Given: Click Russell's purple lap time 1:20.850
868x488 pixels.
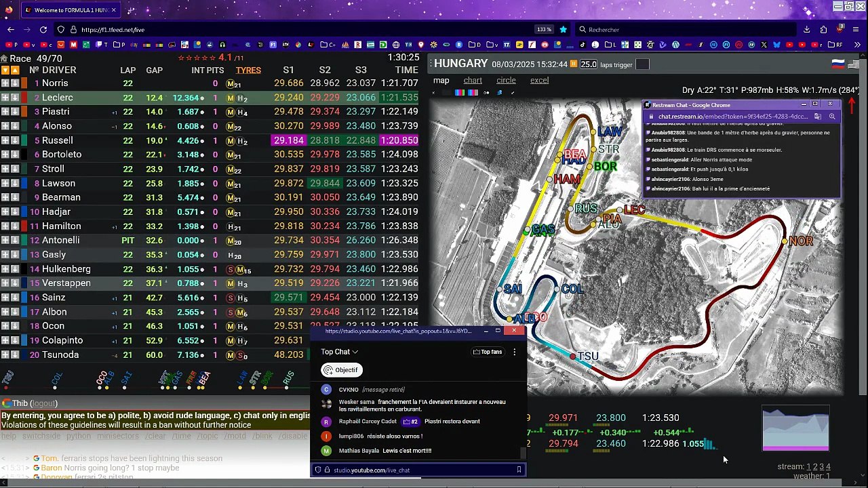Looking at the screenshot, I should 399,140.
